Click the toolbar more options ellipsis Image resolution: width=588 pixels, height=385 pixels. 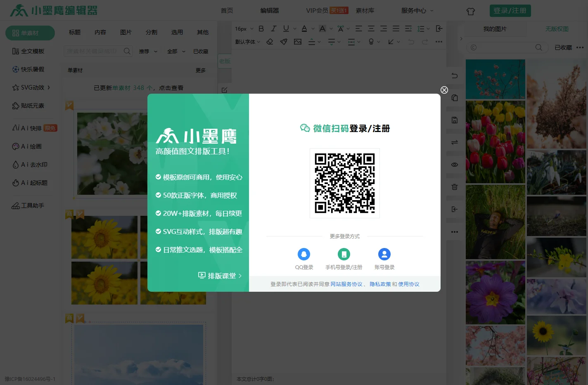439,42
